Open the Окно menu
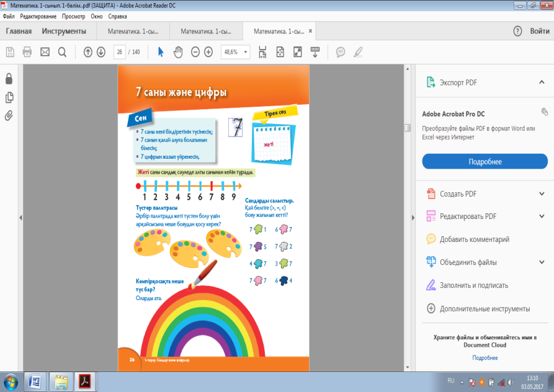Image resolution: width=554 pixels, height=392 pixels. [96, 16]
